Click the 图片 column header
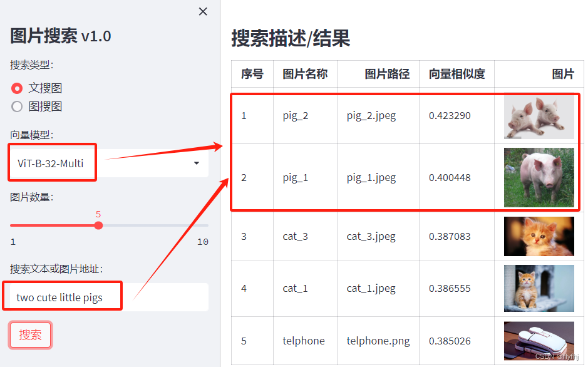Screen dimensions: 588x367 point(562,74)
